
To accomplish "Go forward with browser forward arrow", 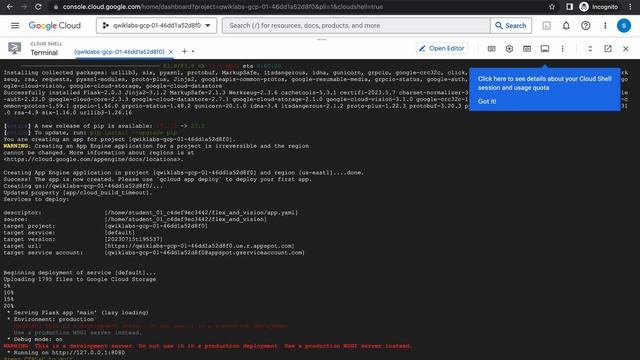I will tap(24, 7).
